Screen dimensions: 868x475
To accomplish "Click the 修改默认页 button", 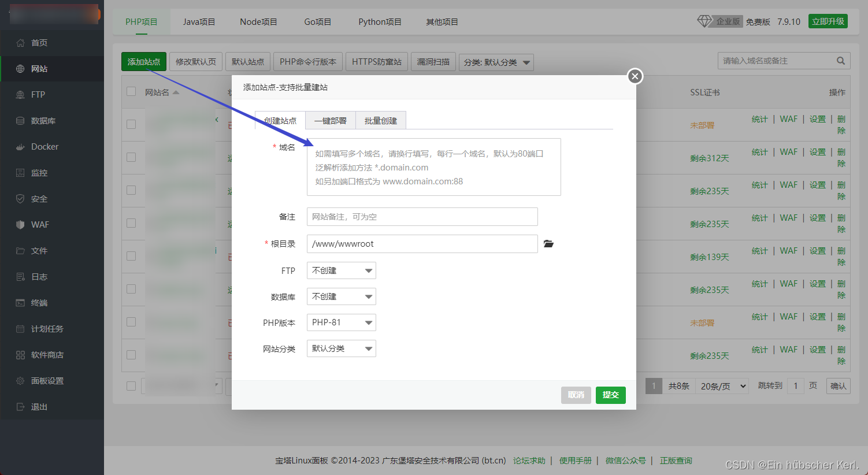I will (196, 62).
